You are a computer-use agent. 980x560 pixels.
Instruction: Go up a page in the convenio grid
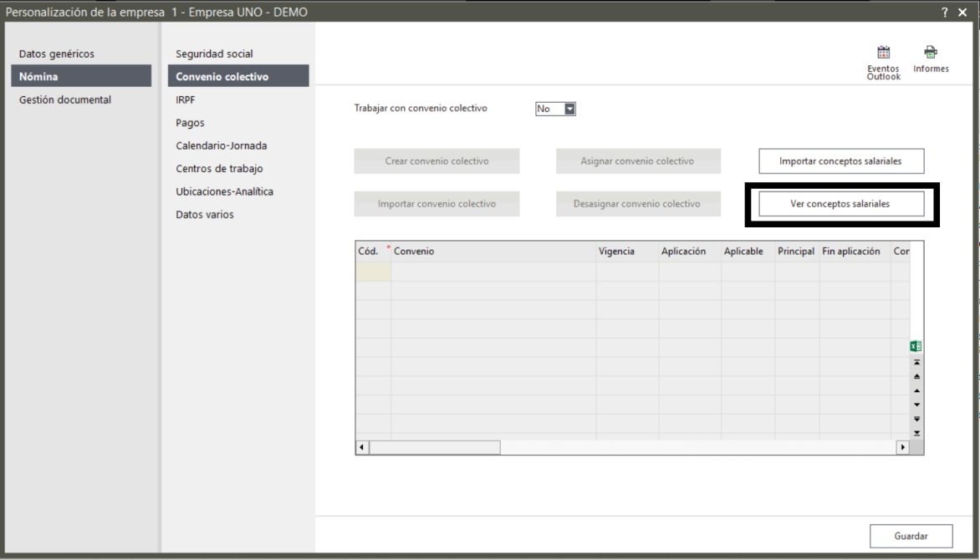pos(917,377)
